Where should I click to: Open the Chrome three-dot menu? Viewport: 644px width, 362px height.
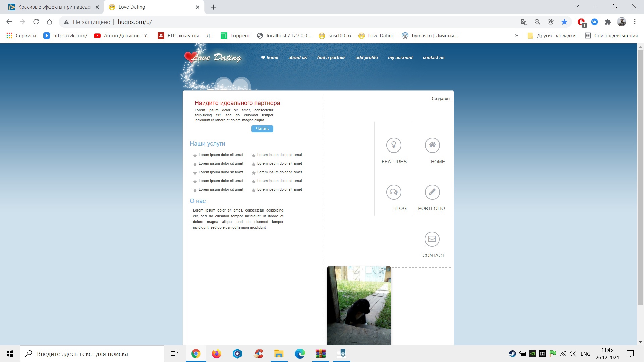(635, 22)
